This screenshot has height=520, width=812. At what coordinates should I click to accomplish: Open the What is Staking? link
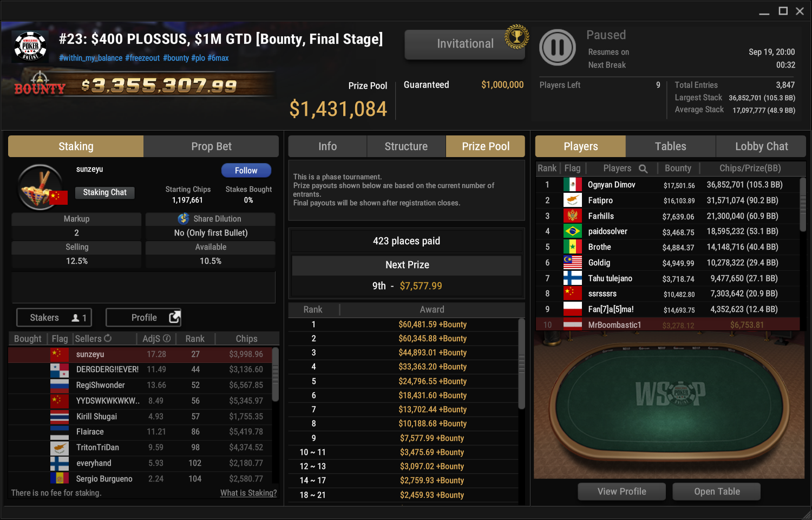point(248,493)
